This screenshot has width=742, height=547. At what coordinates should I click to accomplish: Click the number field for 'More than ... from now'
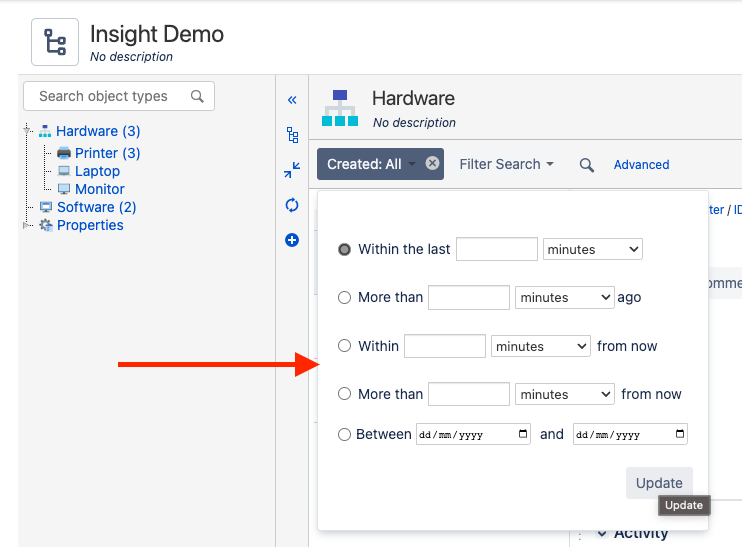[469, 394]
